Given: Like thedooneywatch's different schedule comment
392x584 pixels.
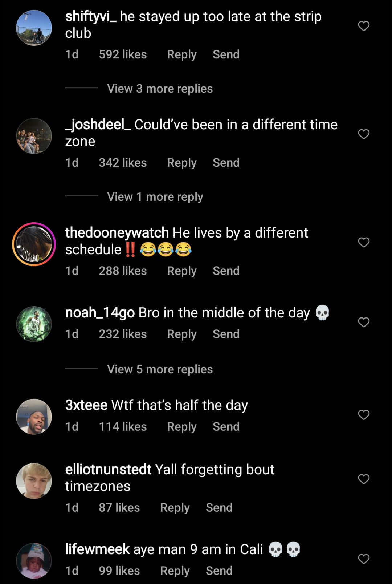Looking at the screenshot, I should (x=364, y=242).
